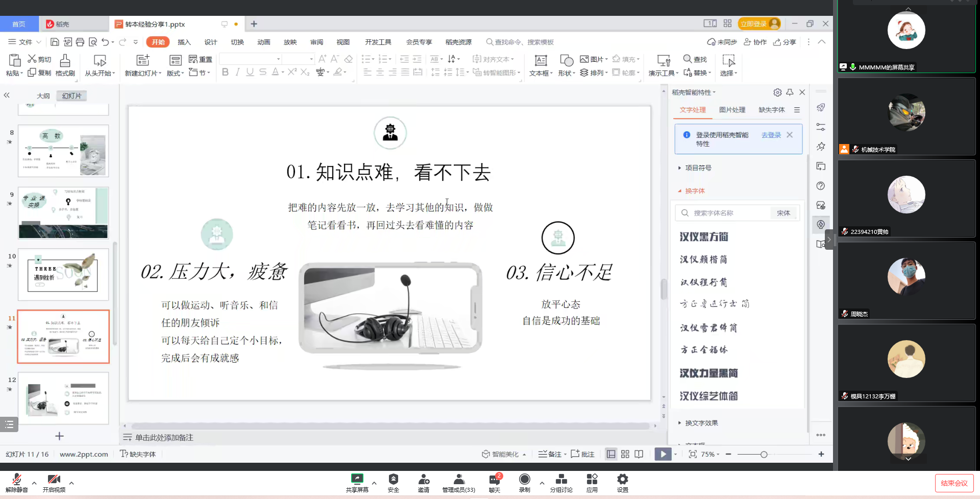Click 缺失字体 in the status bar
Image resolution: width=980 pixels, height=499 pixels.
138,454
